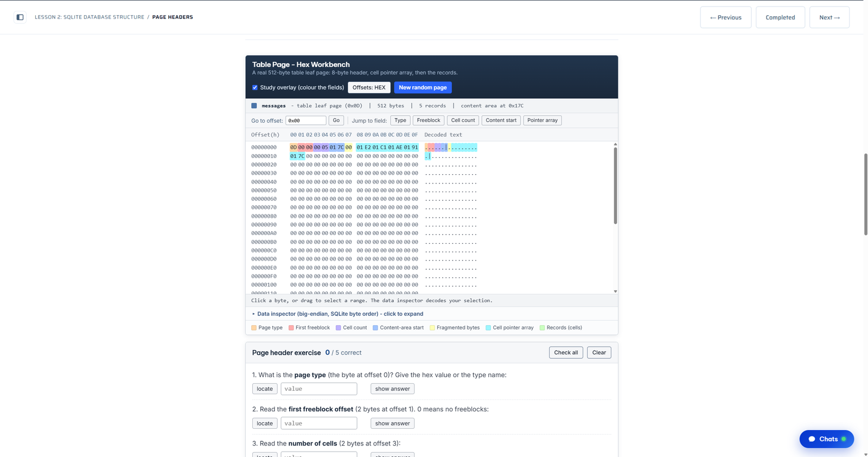Image resolution: width=868 pixels, height=457 pixels.
Task: Click Page type legend swatch
Action: (x=254, y=328)
